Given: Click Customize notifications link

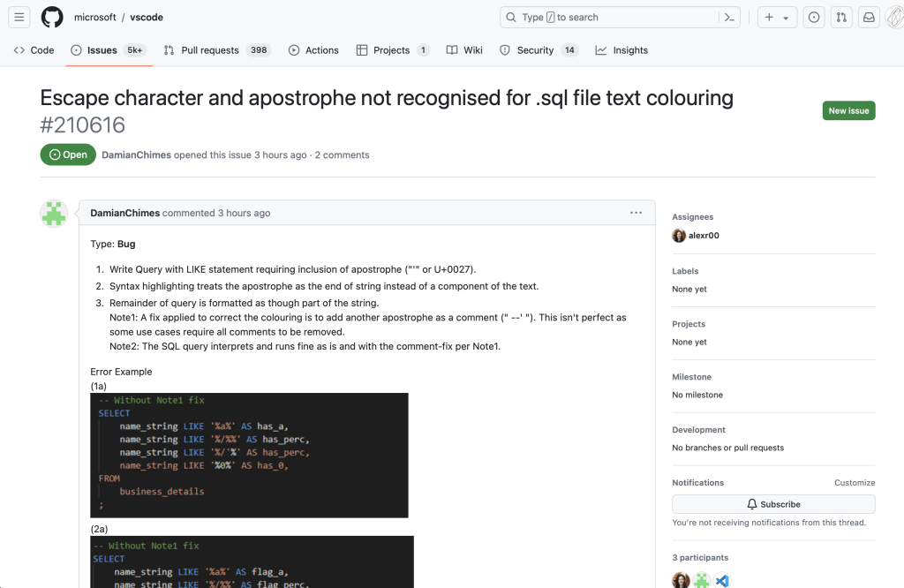Looking at the screenshot, I should [855, 483].
